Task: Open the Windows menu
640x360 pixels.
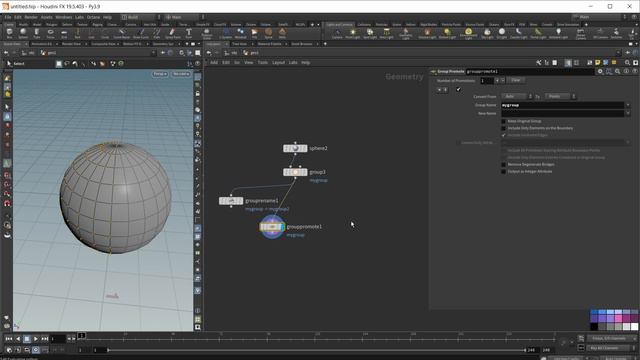Action: pos(63,17)
